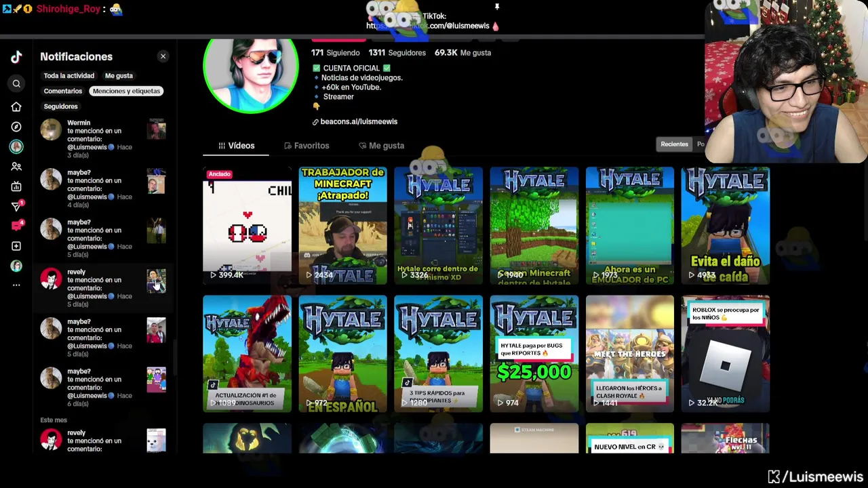
Task: Open the search magnifier in the sidebar
Action: tap(16, 84)
